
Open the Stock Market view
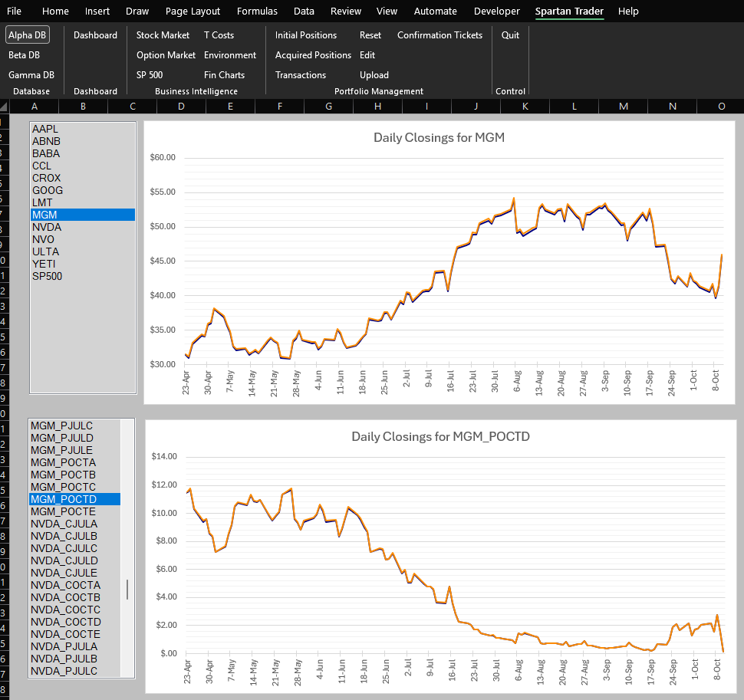point(162,35)
